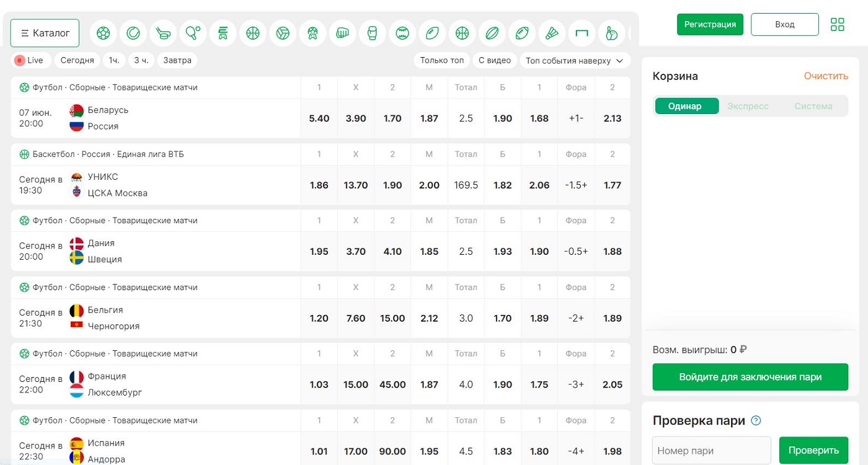Image resolution: width=868 pixels, height=465 pixels.
Task: Toggle the Live filter
Action: [30, 60]
